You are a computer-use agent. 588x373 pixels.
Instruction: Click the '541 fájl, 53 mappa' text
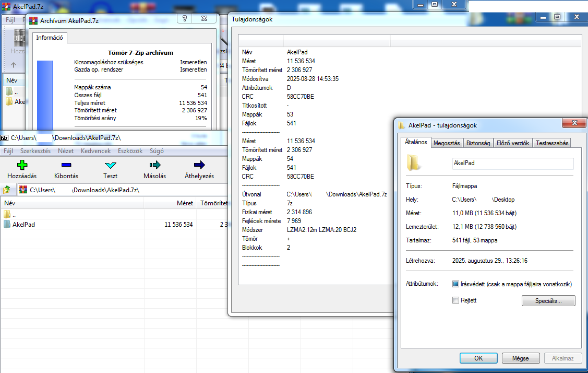(x=475, y=240)
